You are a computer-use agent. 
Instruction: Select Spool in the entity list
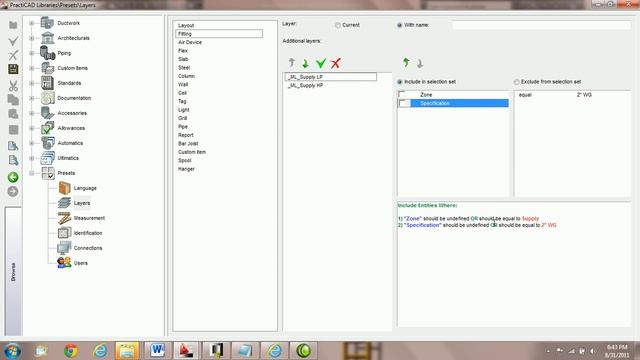(185, 160)
